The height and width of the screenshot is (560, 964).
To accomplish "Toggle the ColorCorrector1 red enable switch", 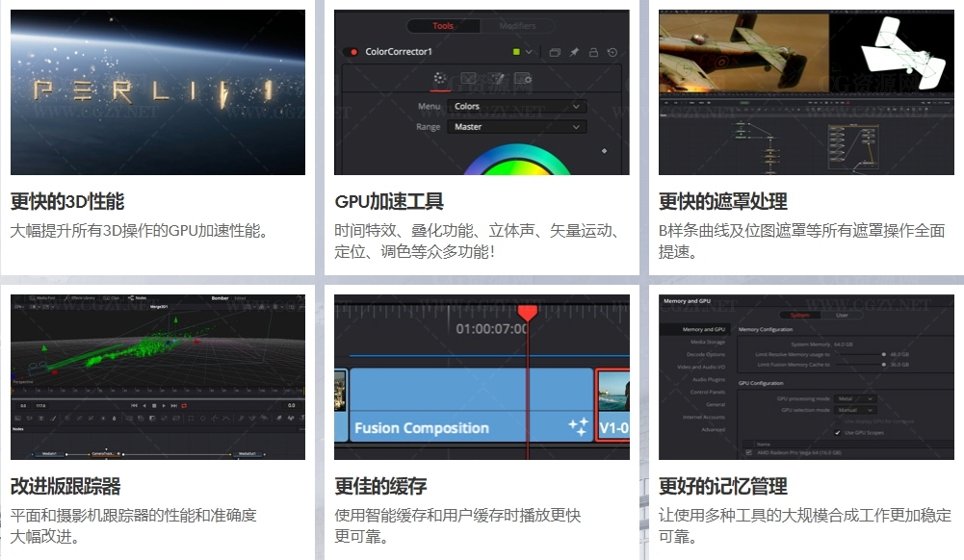I will (353, 52).
